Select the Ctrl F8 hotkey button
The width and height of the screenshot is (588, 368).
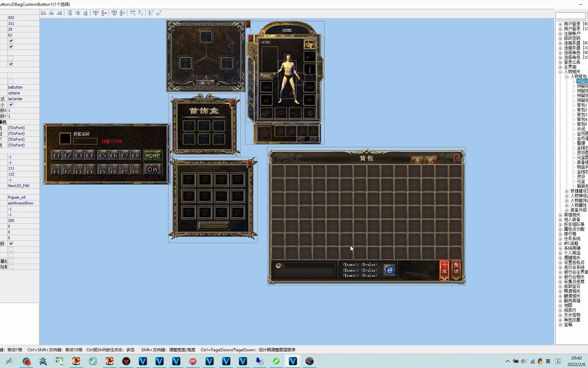pos(135,169)
